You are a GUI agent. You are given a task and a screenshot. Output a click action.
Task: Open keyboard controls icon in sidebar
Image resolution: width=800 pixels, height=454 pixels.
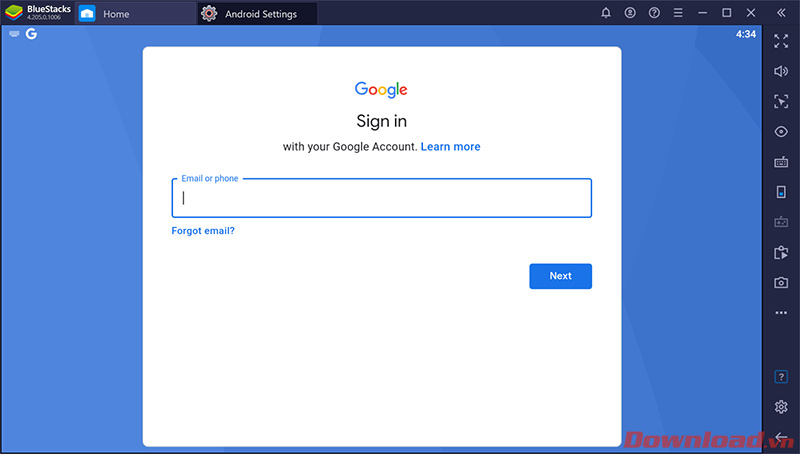(x=781, y=162)
